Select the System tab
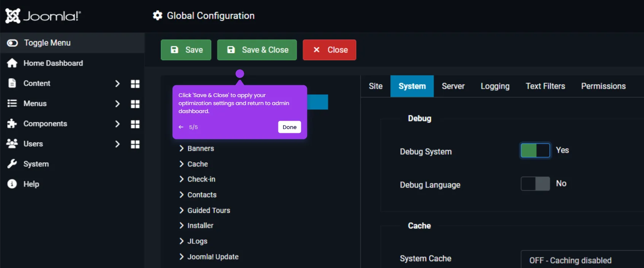 tap(412, 86)
